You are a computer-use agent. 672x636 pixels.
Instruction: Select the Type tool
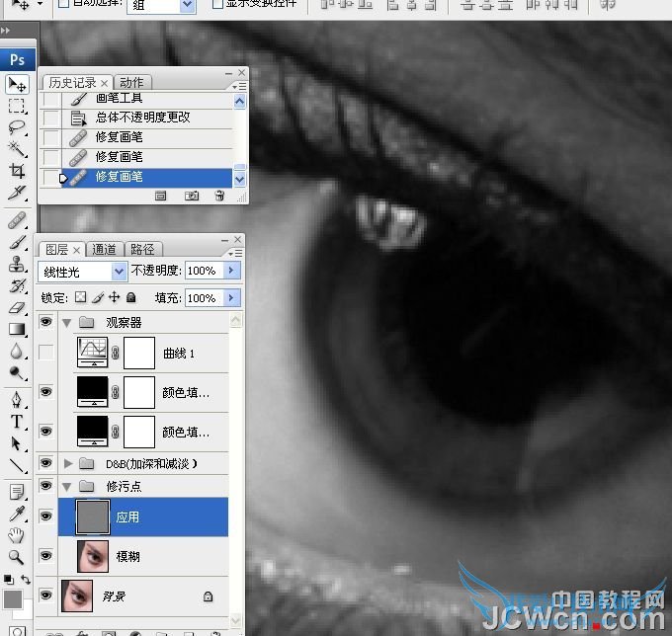pos(17,422)
